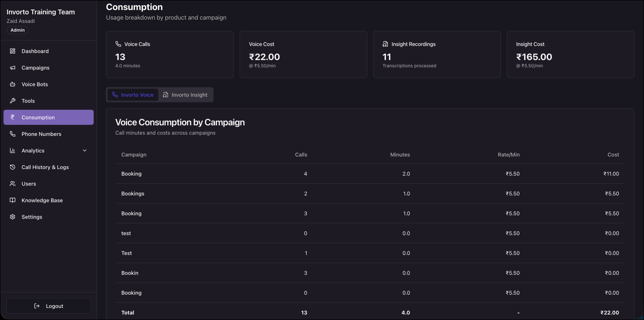Click the Campaign column header
Viewport: 644px width, 320px height.
click(134, 154)
